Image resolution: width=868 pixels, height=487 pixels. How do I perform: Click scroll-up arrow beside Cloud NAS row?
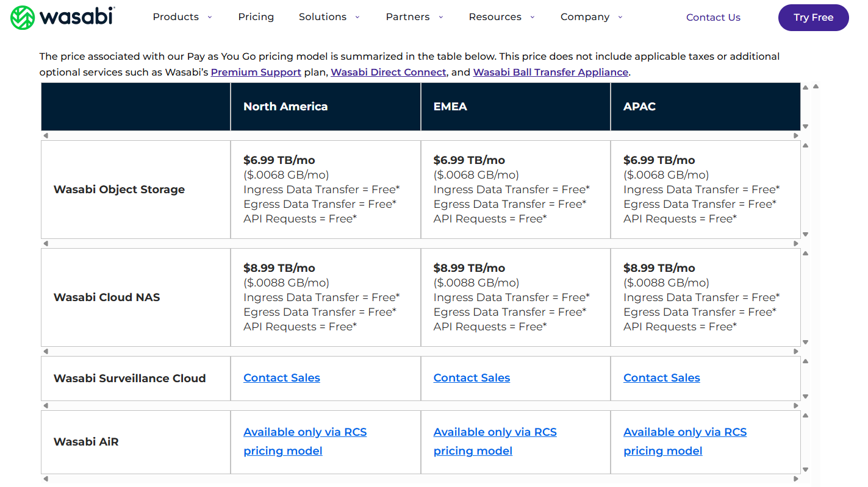[x=805, y=254]
